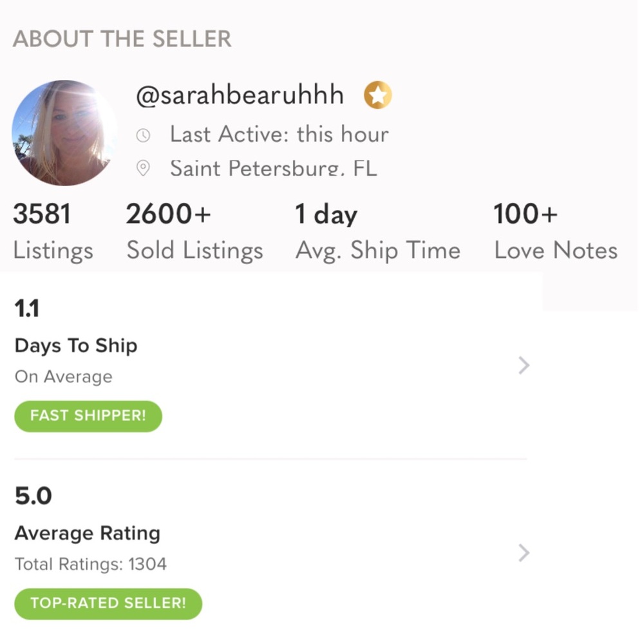Open the @sarahbearuhhh username link
This screenshot has width=644, height=644.
(x=240, y=97)
